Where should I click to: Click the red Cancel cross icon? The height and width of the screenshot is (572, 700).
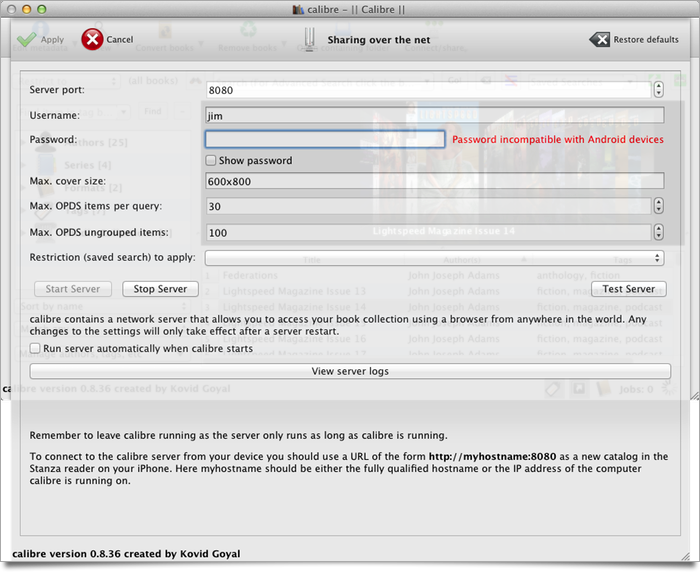tap(92, 40)
